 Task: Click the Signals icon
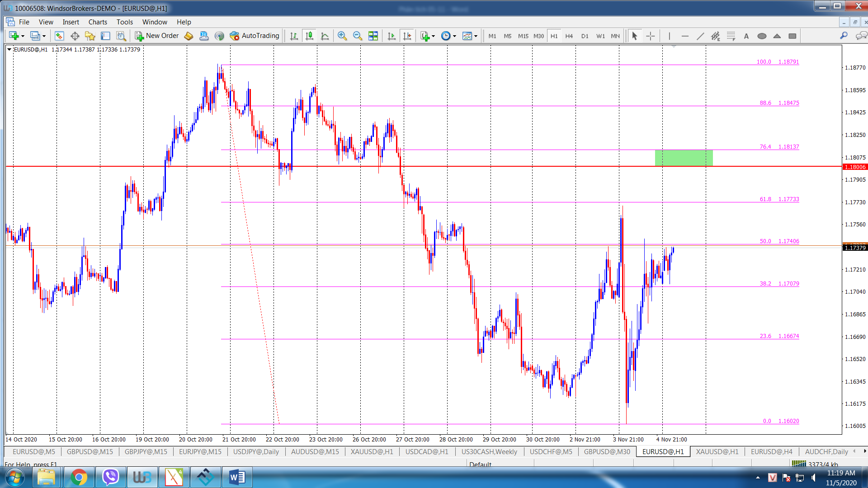coord(219,36)
